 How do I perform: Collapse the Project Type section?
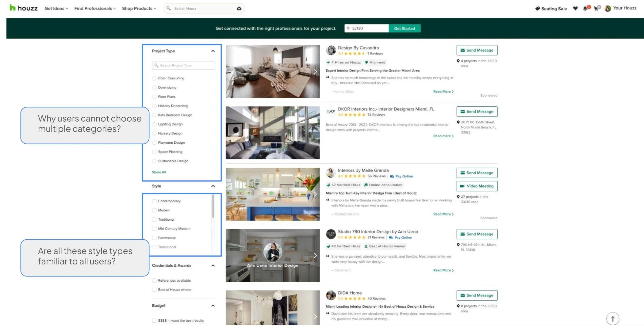213,51
